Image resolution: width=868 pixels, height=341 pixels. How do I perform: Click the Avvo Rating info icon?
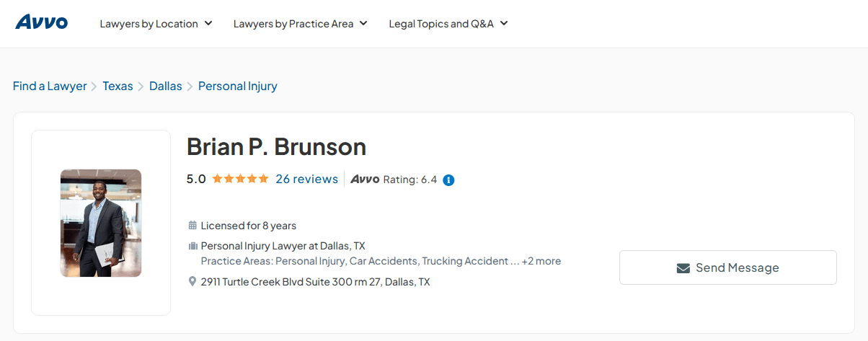[x=448, y=180]
